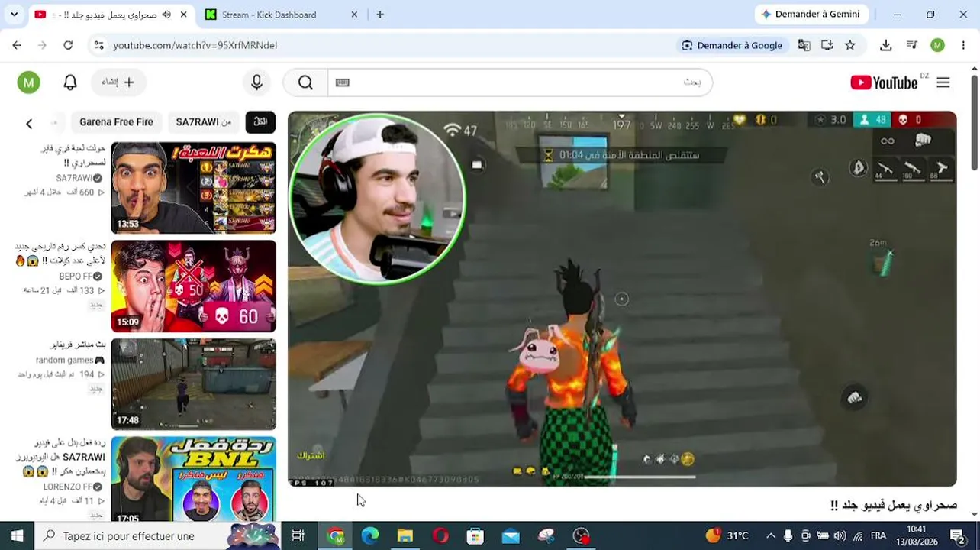Select the 'Garena Free Fire' filter chip
This screenshot has height=550, width=980.
point(116,122)
